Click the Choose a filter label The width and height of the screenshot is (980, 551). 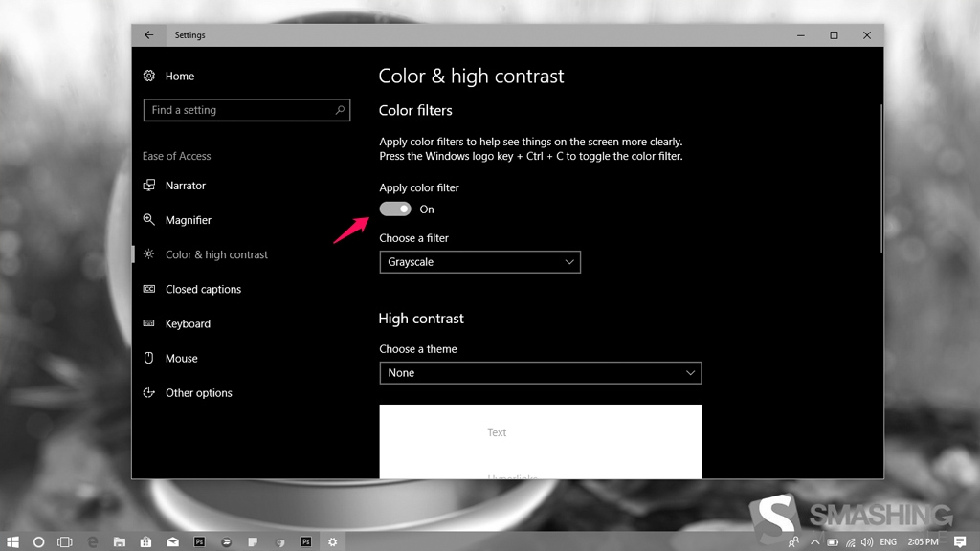pos(413,238)
